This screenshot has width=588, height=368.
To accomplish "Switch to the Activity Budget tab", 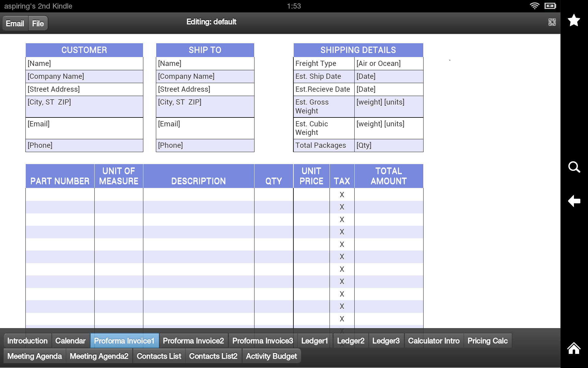I will tap(271, 356).
